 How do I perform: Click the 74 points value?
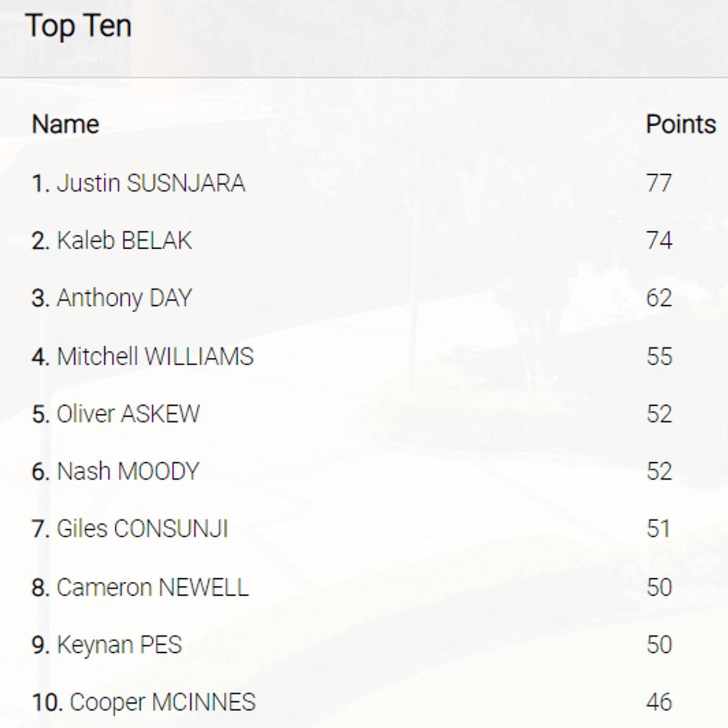click(659, 241)
